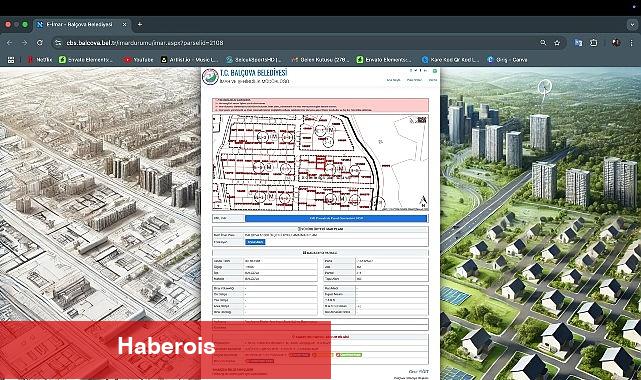Open the Artlist.io bookmark

click(x=190, y=60)
